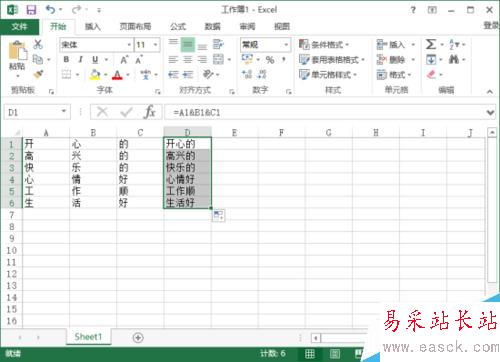Switch to the 数据 Data tab
Image resolution: width=500 pixels, height=362 pixels.
click(x=213, y=26)
